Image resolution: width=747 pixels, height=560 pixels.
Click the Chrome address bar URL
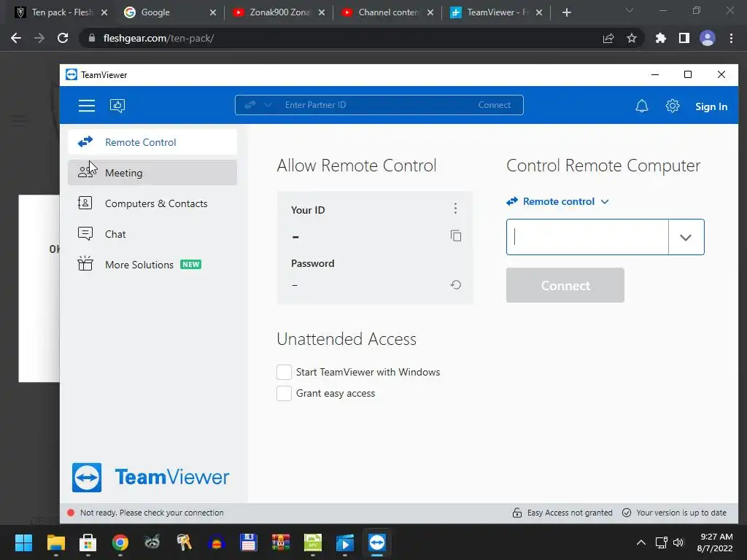tap(158, 38)
